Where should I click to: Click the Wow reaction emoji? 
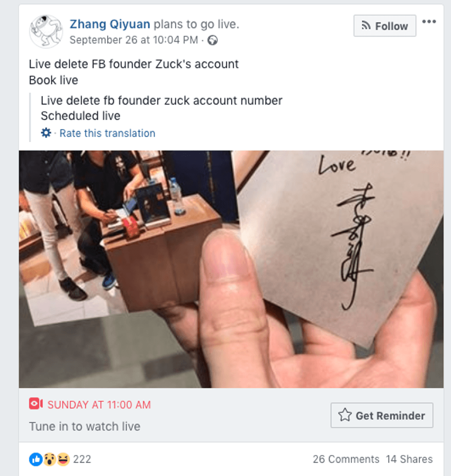tap(49, 459)
